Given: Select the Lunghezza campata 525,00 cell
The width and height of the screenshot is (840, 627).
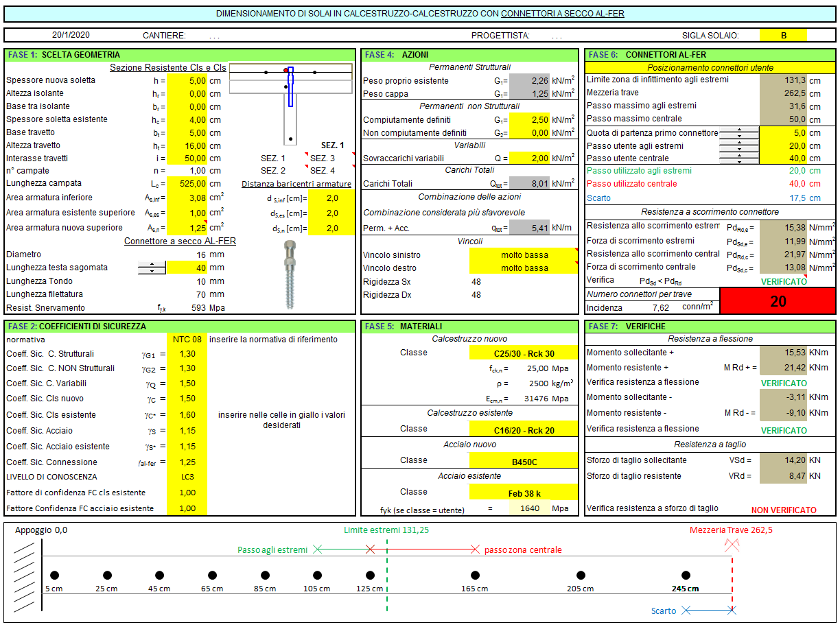Looking at the screenshot, I should click(x=187, y=183).
